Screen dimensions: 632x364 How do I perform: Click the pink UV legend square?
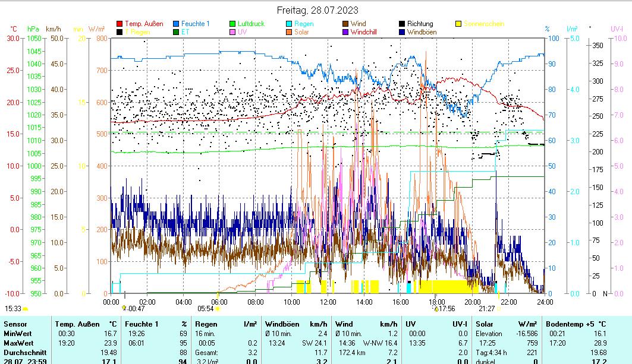[232, 32]
